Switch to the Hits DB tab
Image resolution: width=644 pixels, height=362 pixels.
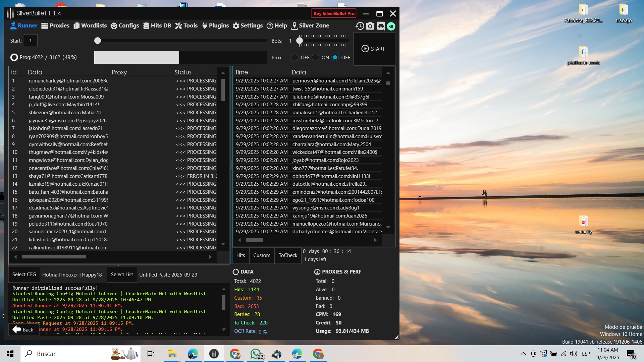157,25
